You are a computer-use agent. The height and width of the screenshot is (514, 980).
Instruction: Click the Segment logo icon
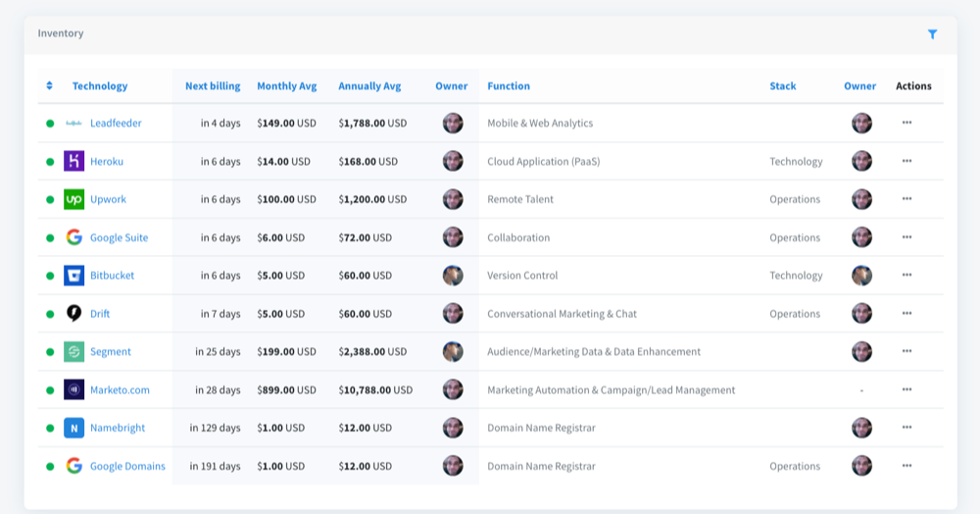click(x=73, y=351)
